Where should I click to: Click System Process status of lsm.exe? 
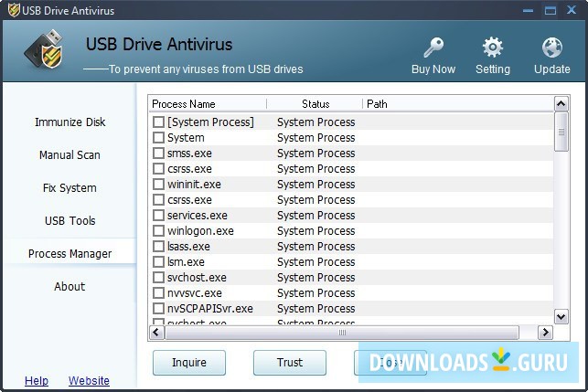[315, 261]
